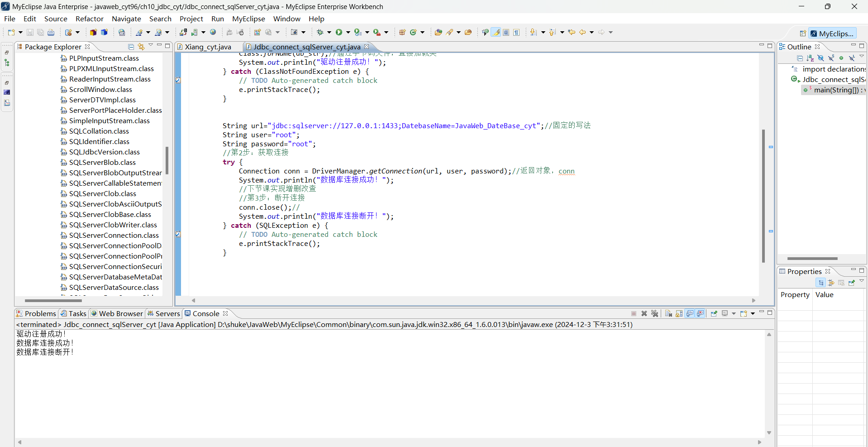The image size is (868, 447).
Task: Click Remove Launch X icon in Console
Action: pos(644,313)
